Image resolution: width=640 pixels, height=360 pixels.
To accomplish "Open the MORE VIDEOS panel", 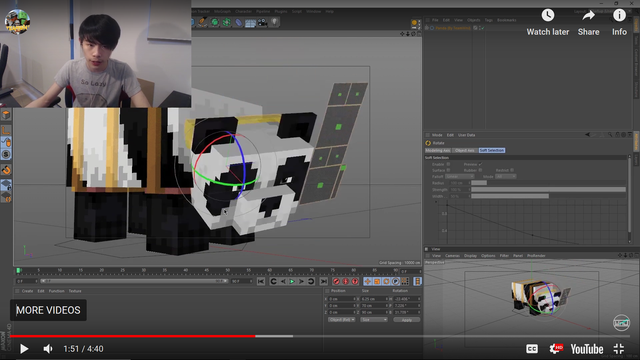I will tap(48, 310).
